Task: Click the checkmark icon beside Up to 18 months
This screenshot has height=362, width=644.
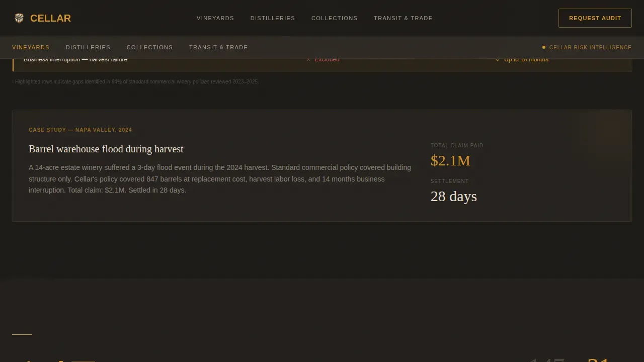Action: point(498,59)
